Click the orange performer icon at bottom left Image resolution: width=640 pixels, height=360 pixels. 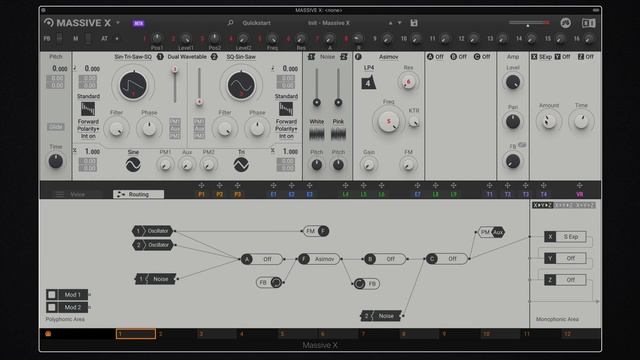point(48,334)
